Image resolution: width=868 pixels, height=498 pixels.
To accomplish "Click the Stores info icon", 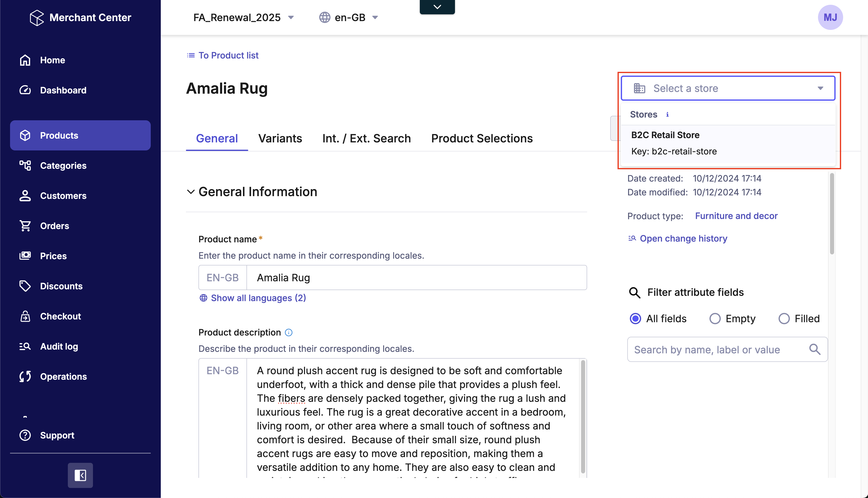I will pyautogui.click(x=667, y=114).
